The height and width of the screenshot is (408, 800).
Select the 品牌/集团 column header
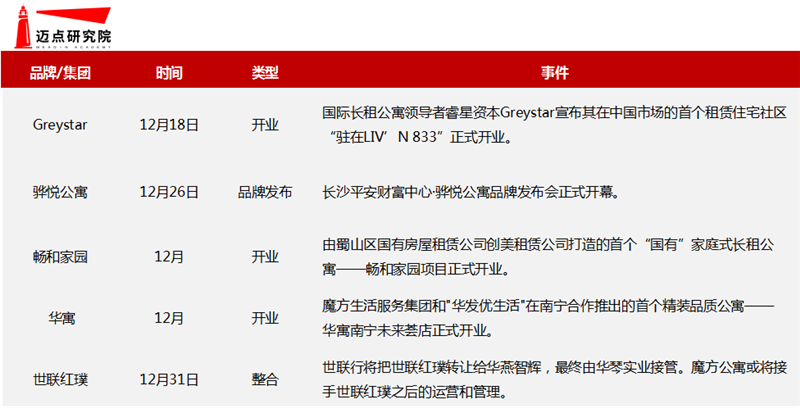coord(60,74)
